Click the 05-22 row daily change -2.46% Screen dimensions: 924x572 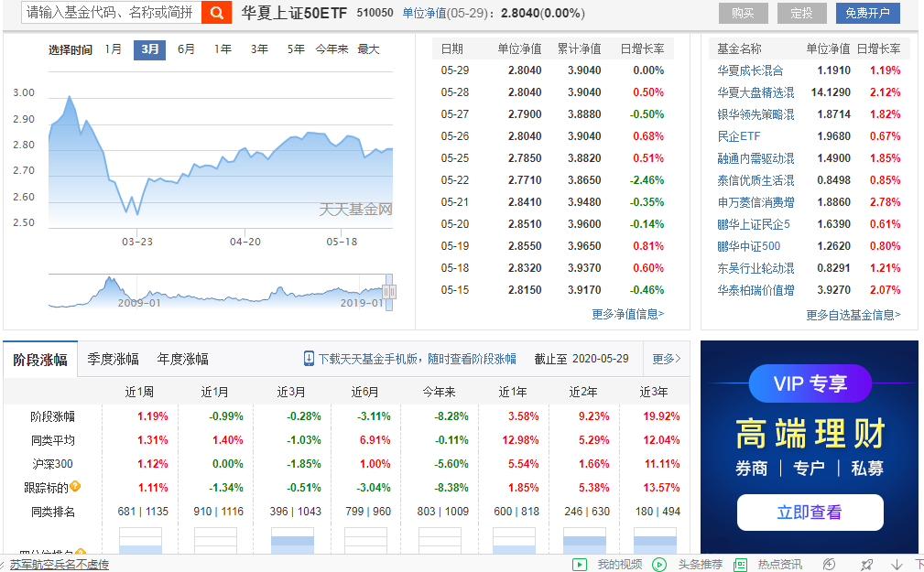[647, 180]
